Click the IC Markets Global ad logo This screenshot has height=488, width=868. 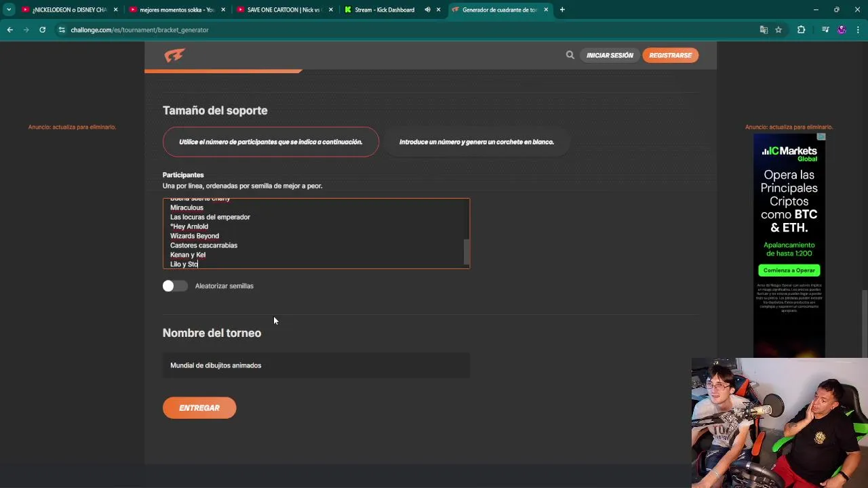pos(789,153)
